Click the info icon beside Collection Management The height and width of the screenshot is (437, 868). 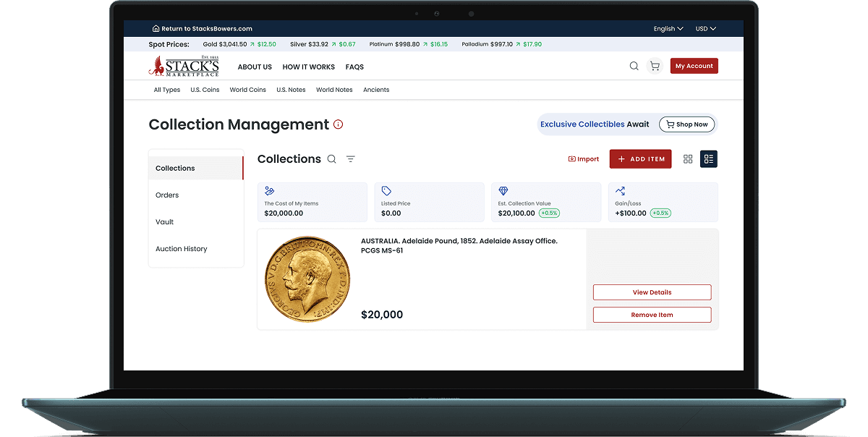[x=338, y=124]
